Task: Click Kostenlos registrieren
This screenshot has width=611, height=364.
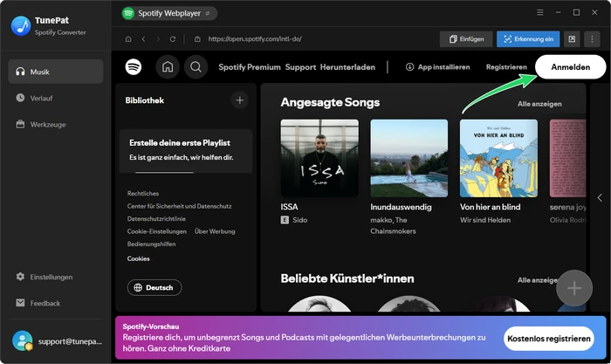Action: tap(549, 339)
